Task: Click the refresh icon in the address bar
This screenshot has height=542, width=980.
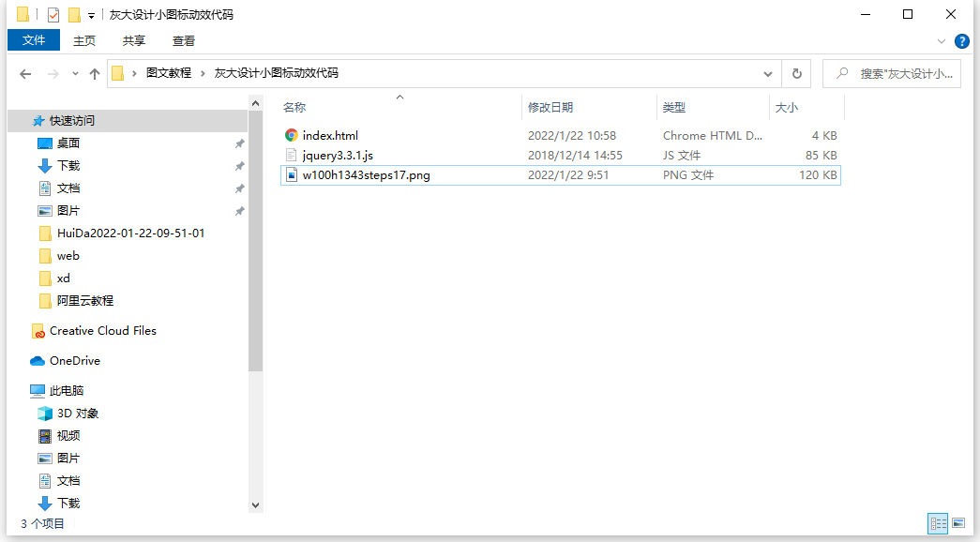Action: pos(796,73)
